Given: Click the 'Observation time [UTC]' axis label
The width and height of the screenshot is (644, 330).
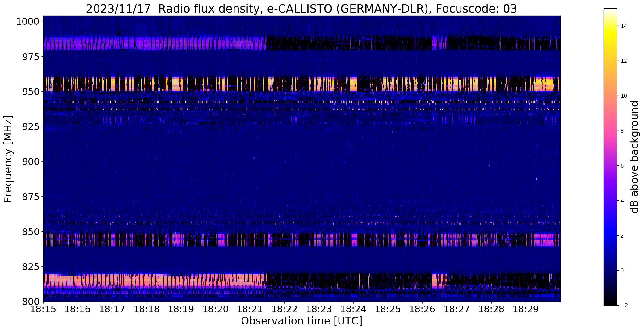Looking at the screenshot, I should 301,321.
